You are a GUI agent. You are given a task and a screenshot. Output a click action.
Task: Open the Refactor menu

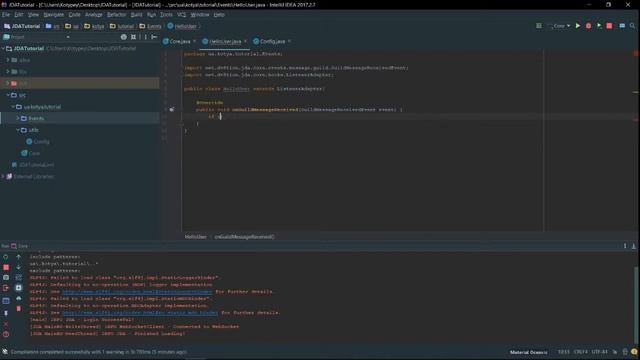116,14
